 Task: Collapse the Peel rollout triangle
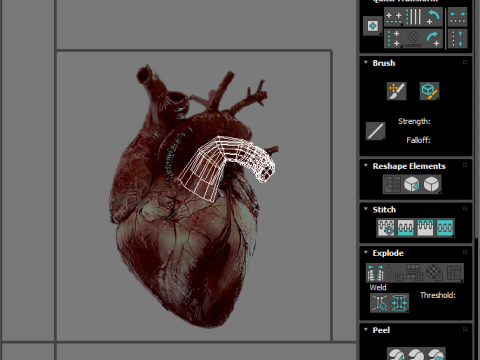[366, 329]
